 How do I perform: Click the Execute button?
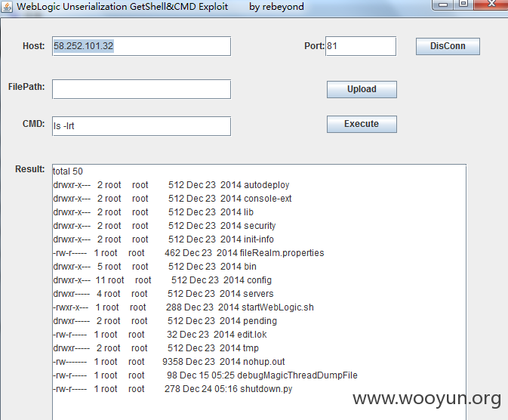coord(362,124)
